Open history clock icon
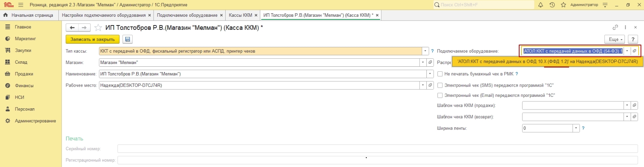This screenshot has width=644, height=167. 552,5
